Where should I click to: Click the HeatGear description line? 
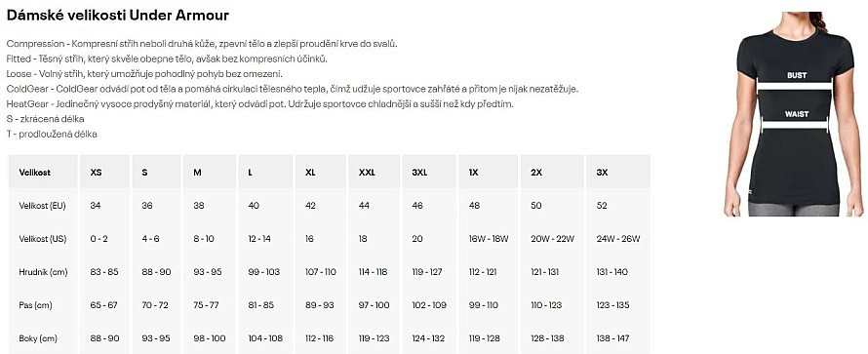pyautogui.click(x=260, y=104)
